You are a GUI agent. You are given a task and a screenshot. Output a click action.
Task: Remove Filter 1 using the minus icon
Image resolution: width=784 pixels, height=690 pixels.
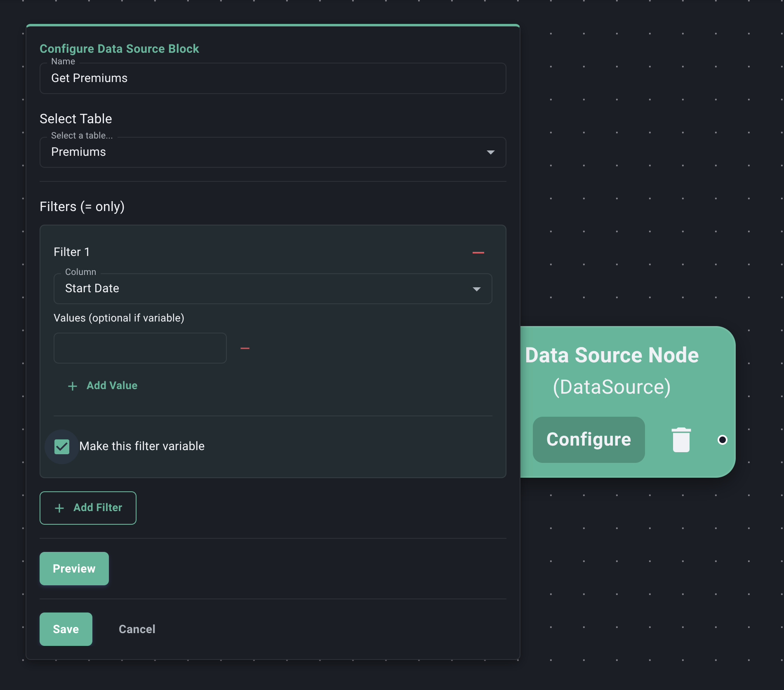pyautogui.click(x=478, y=252)
